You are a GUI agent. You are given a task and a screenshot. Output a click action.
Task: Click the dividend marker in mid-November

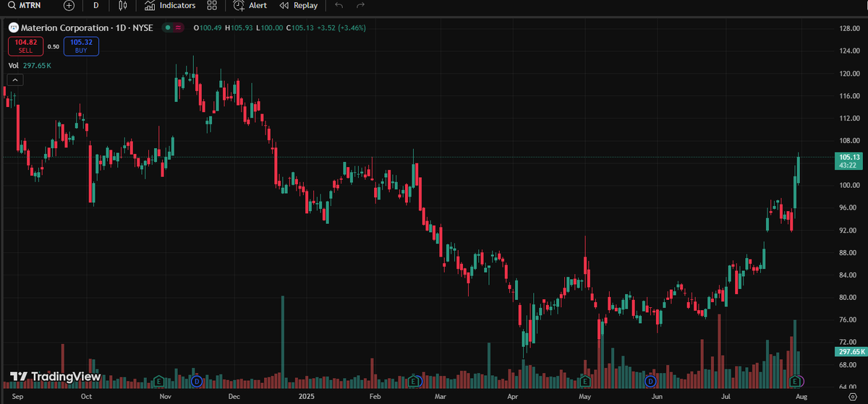(196, 381)
